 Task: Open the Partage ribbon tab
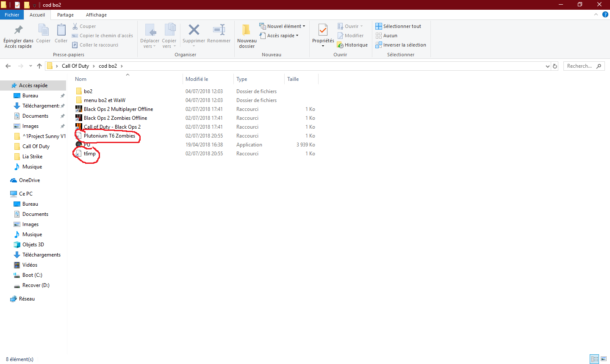point(66,15)
